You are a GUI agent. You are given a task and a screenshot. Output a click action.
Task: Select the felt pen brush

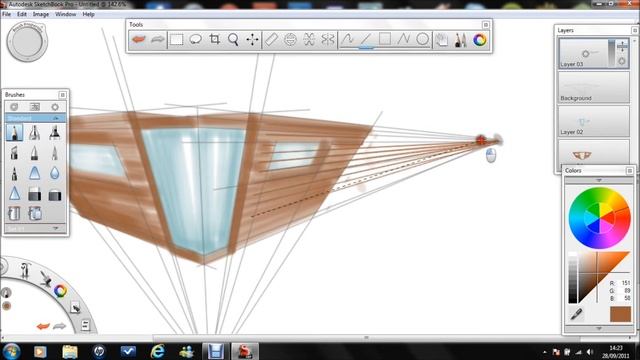point(14,173)
